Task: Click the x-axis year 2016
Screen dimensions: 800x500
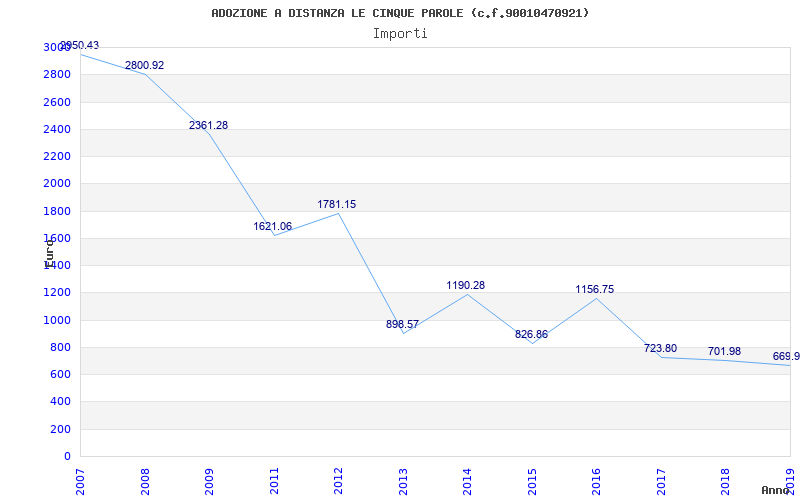Action: point(596,482)
